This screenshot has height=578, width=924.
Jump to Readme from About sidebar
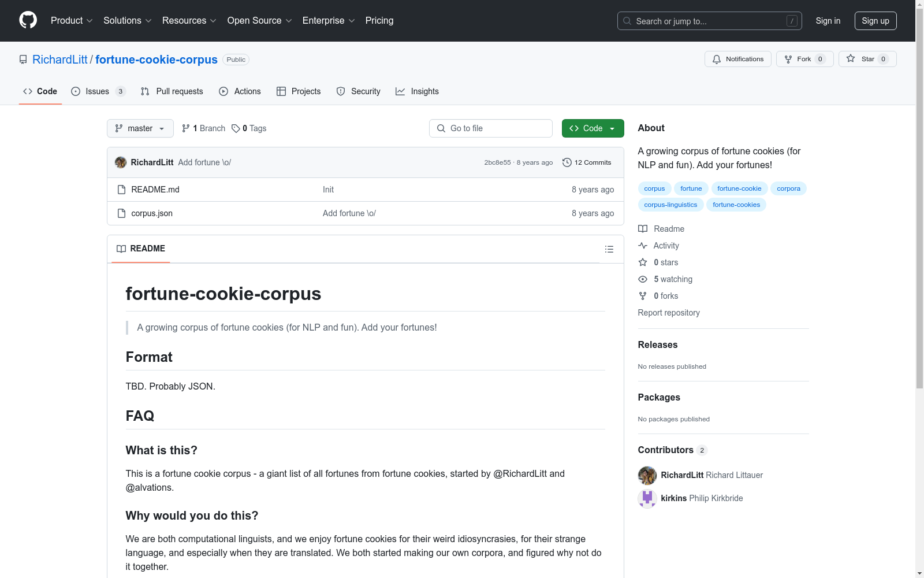pyautogui.click(x=661, y=229)
